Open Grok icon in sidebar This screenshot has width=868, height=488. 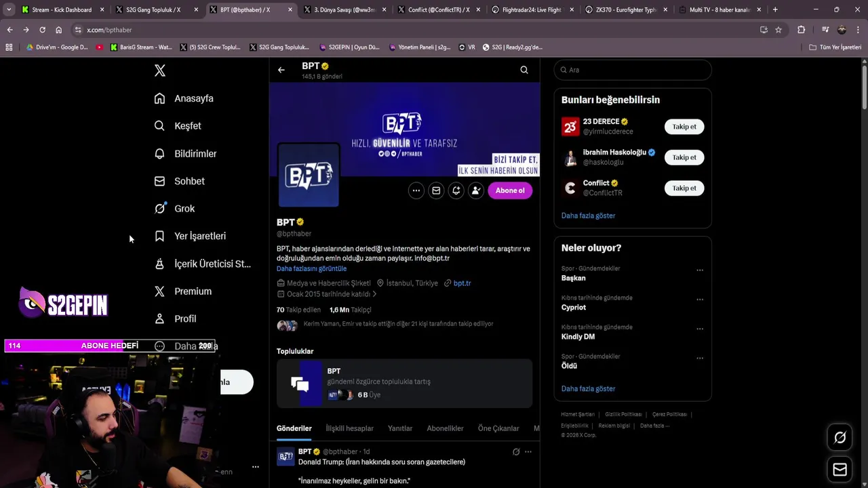159,209
